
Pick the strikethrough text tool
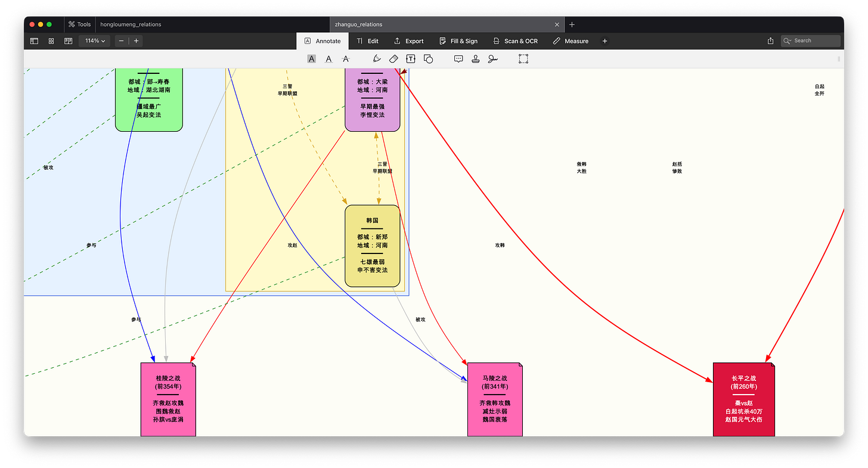346,58
